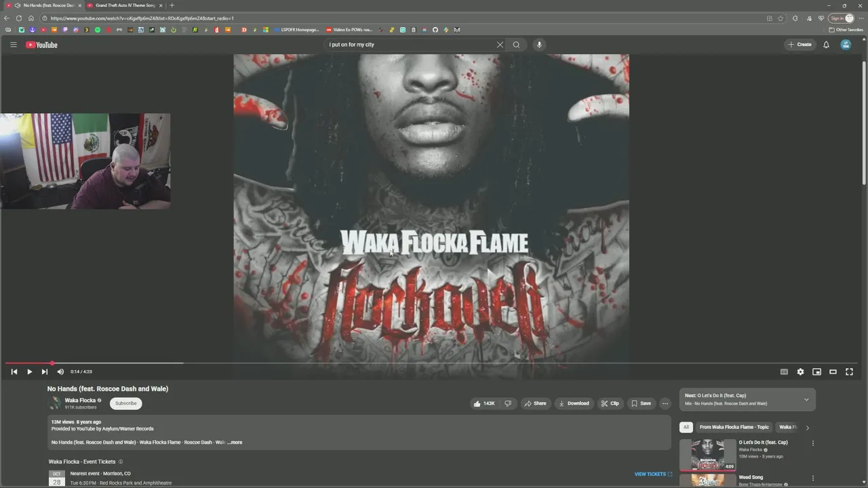Mute the video with speaker icon
868x488 pixels.
coord(60,371)
